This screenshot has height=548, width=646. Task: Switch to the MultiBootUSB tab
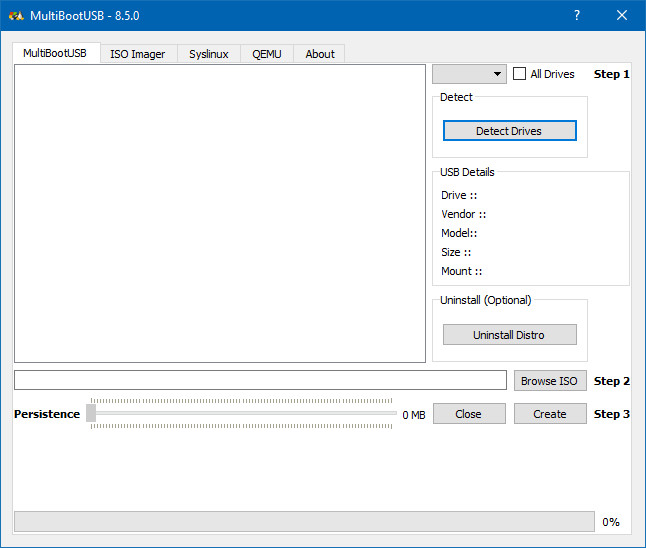click(56, 53)
